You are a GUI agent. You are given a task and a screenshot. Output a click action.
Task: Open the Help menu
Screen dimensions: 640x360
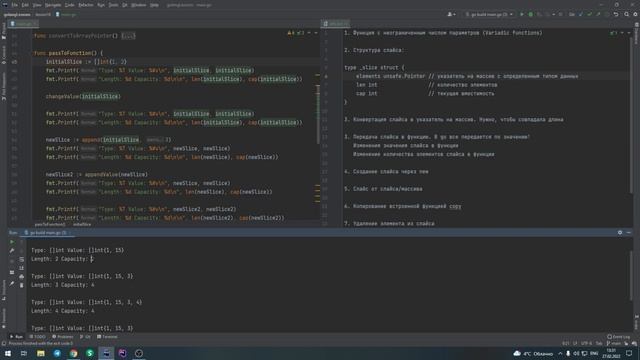[154, 5]
